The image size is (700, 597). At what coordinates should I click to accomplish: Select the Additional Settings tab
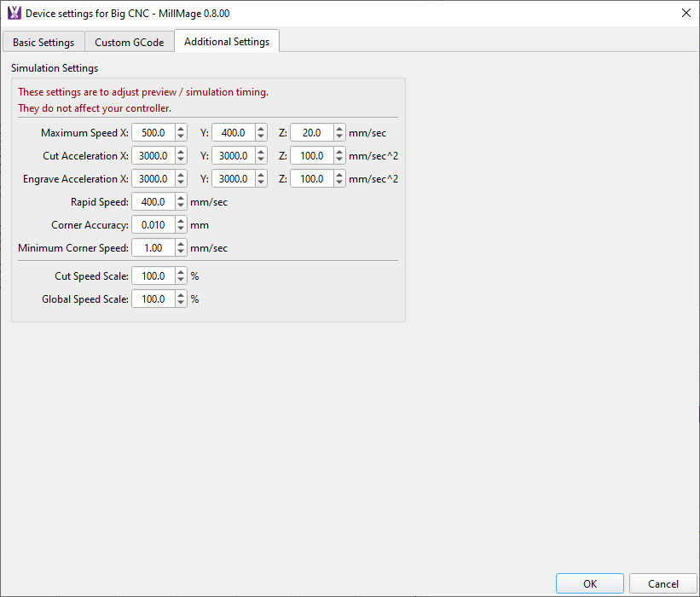click(227, 41)
